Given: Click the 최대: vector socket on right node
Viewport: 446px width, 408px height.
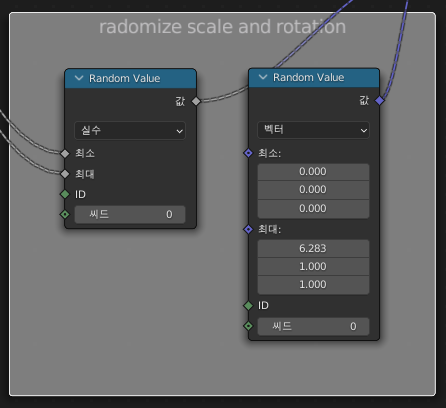Looking at the screenshot, I should 248,229.
